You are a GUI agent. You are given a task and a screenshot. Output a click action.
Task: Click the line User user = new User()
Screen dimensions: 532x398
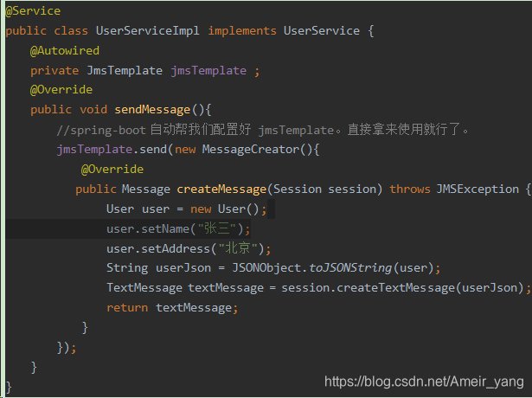(187, 209)
